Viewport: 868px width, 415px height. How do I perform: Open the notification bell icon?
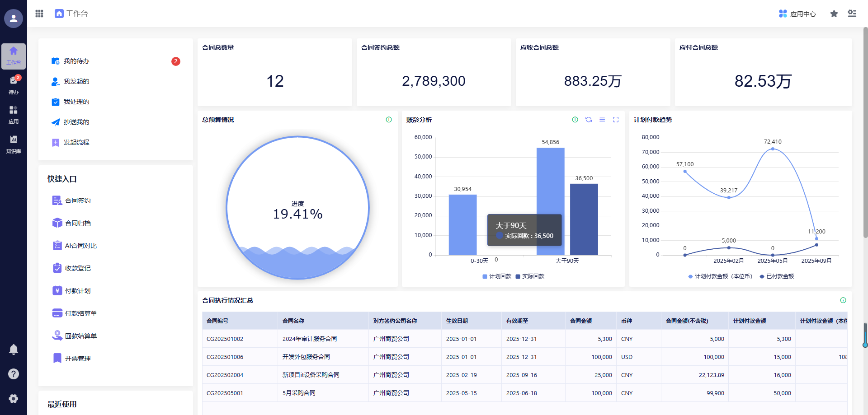pos(14,349)
